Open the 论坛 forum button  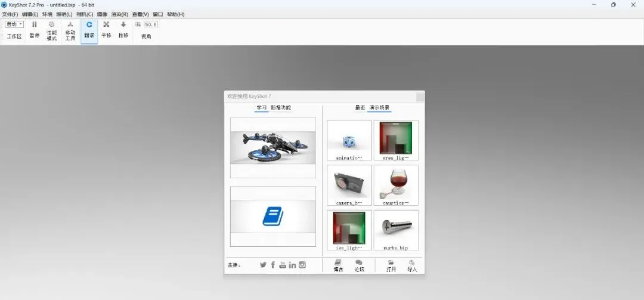(360, 266)
